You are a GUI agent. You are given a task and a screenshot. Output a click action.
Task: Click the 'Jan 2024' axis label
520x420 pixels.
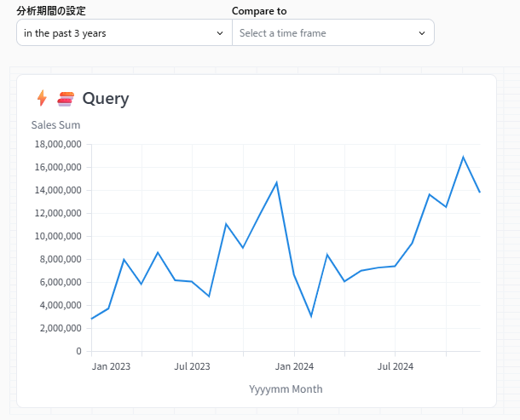[294, 366]
